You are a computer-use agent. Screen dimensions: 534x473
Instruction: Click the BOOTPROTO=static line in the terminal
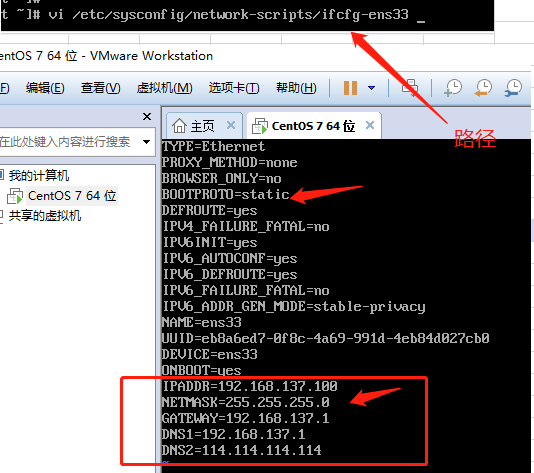[x=225, y=194]
